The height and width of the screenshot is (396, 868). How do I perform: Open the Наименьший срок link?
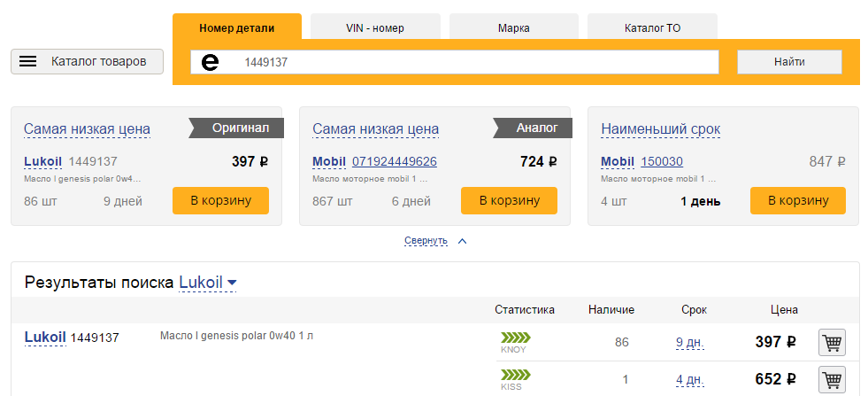(x=661, y=129)
